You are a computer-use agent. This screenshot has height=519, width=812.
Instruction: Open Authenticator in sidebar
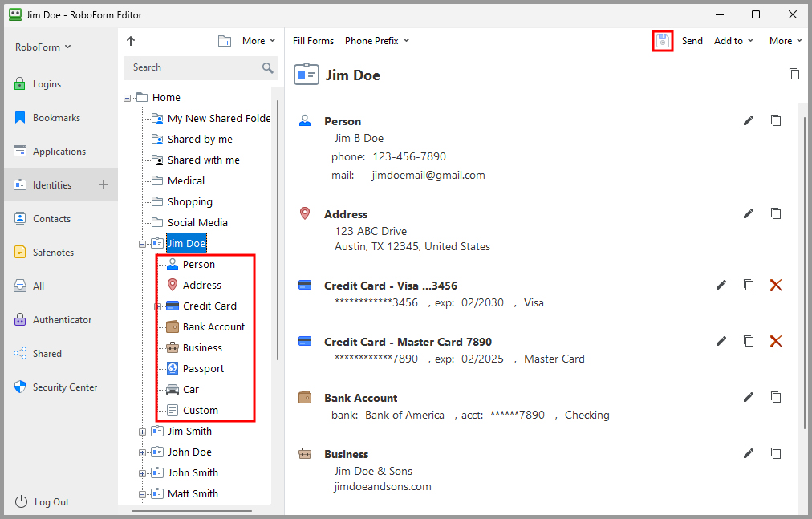click(x=62, y=319)
